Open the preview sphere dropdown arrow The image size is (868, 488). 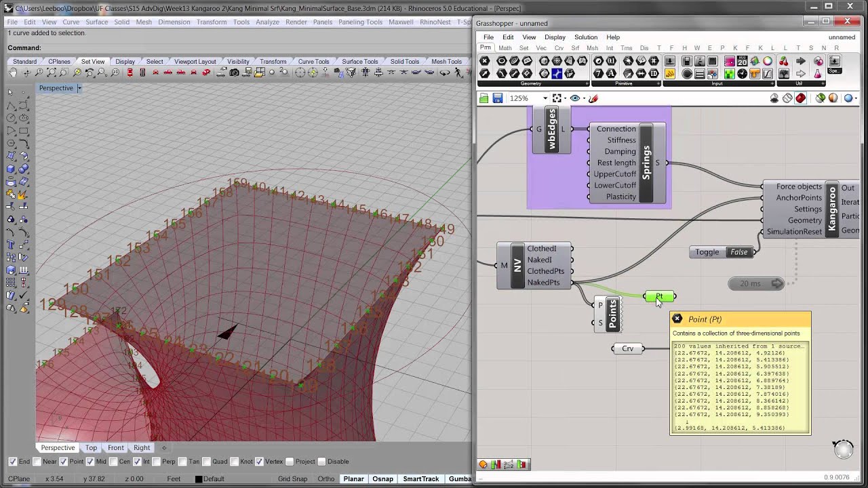pos(856,98)
